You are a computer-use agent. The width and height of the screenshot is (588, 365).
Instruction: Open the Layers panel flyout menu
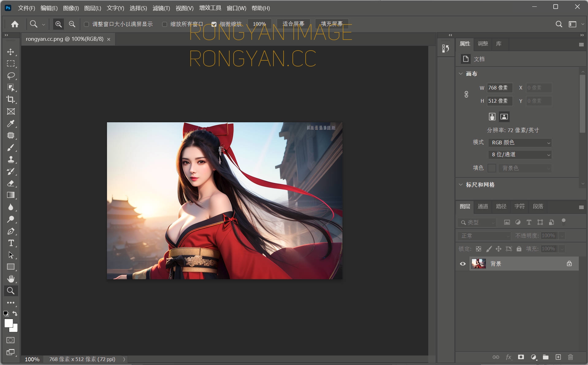click(581, 207)
